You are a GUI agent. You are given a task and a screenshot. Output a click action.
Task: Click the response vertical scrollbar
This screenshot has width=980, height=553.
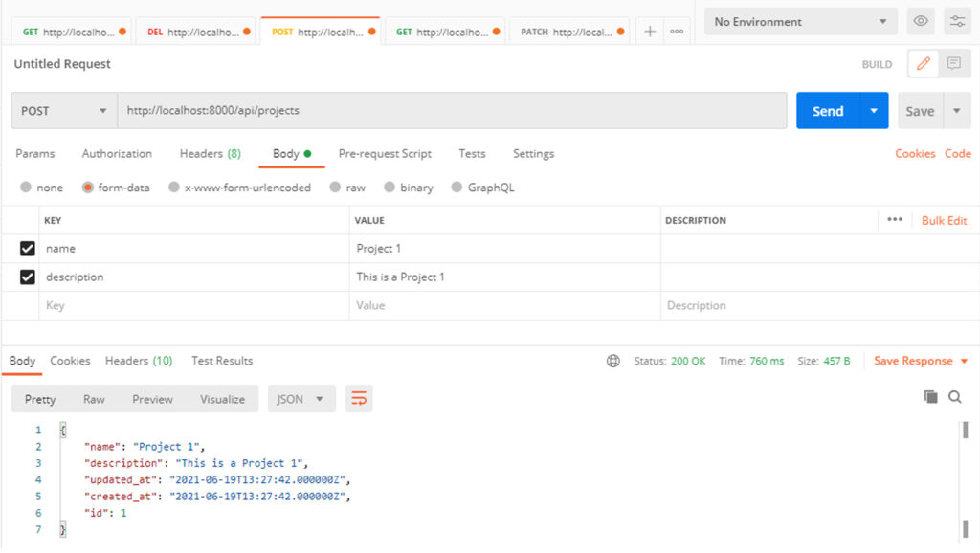(x=965, y=479)
